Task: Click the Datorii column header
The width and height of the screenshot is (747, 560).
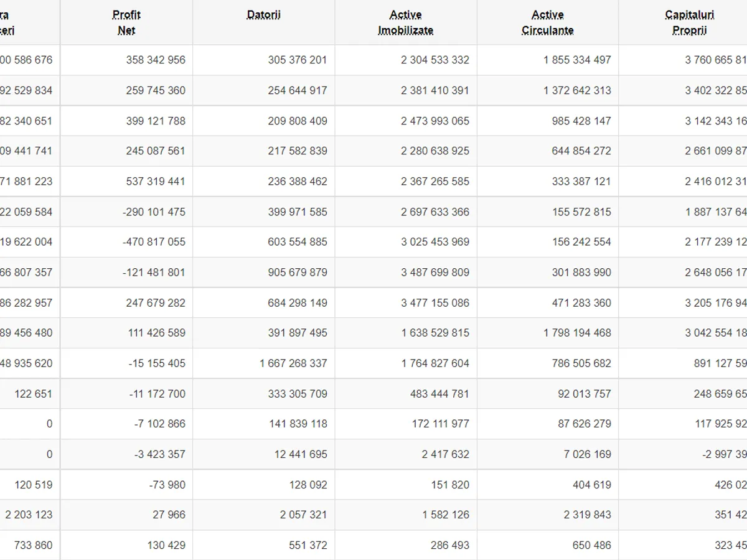Action: point(263,15)
